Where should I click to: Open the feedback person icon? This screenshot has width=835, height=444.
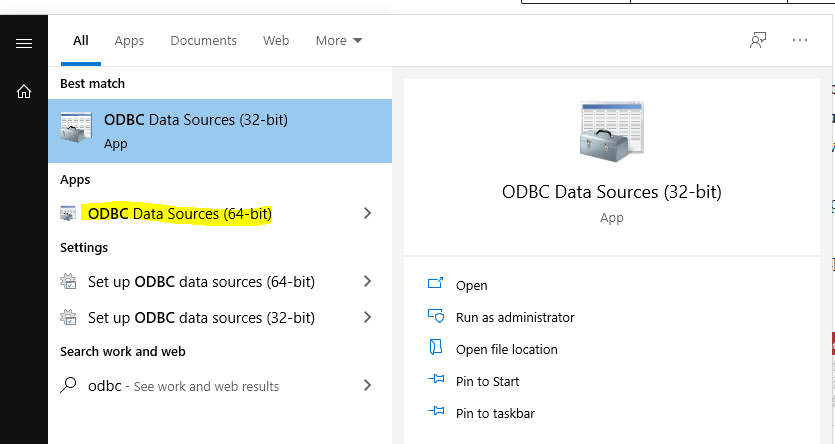coord(758,40)
